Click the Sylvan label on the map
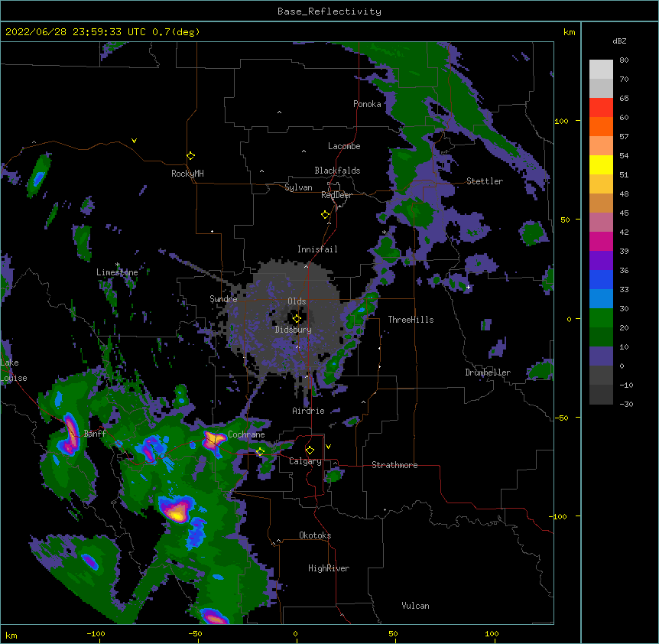659x644 pixels. pos(298,187)
